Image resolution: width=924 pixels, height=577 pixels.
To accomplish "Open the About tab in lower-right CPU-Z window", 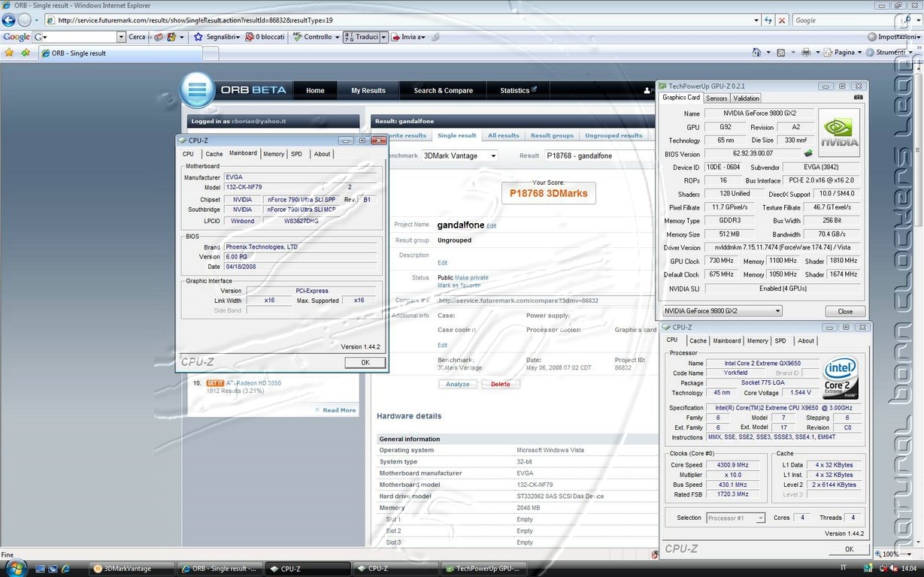I will point(806,341).
